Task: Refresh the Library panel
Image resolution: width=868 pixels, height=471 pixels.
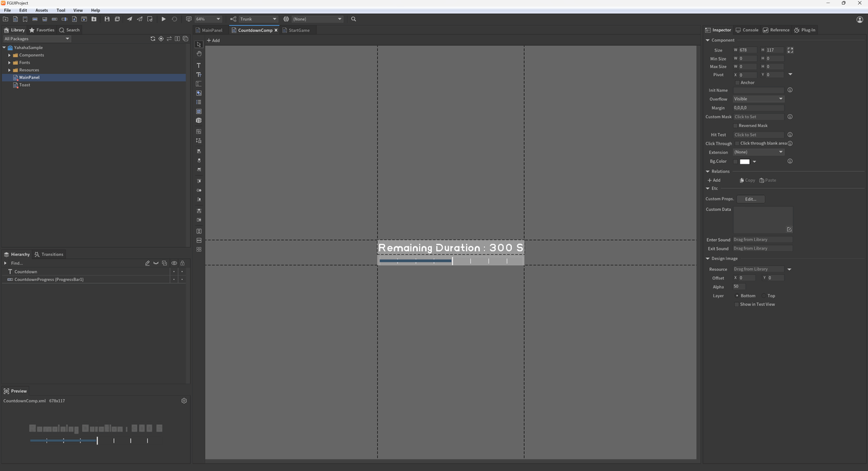Action: 153,39
